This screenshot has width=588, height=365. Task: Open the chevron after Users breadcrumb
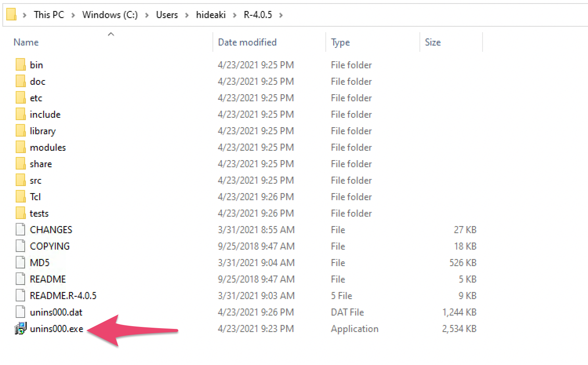[x=187, y=15]
